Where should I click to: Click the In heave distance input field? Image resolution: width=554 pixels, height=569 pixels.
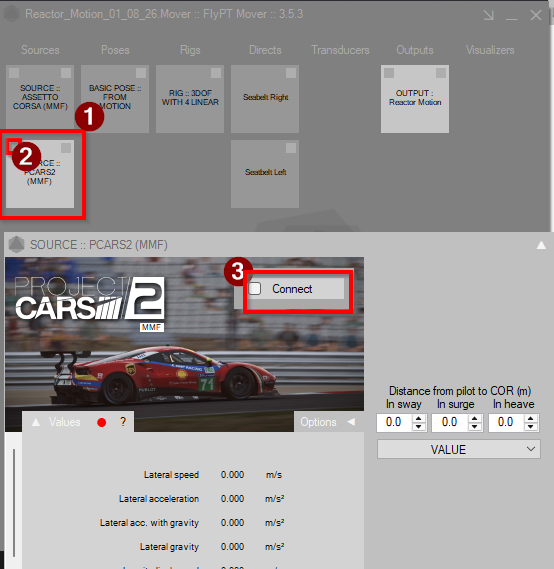pyautogui.click(x=506, y=422)
